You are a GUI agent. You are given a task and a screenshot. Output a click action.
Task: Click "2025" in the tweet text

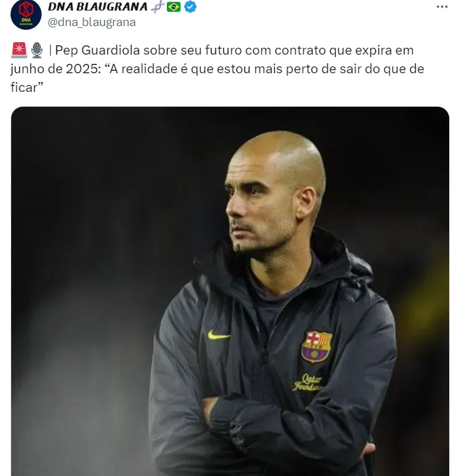pos(81,69)
